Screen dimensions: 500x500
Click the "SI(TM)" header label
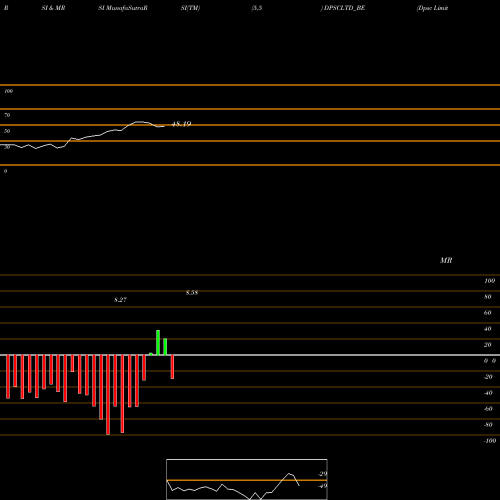190,8
